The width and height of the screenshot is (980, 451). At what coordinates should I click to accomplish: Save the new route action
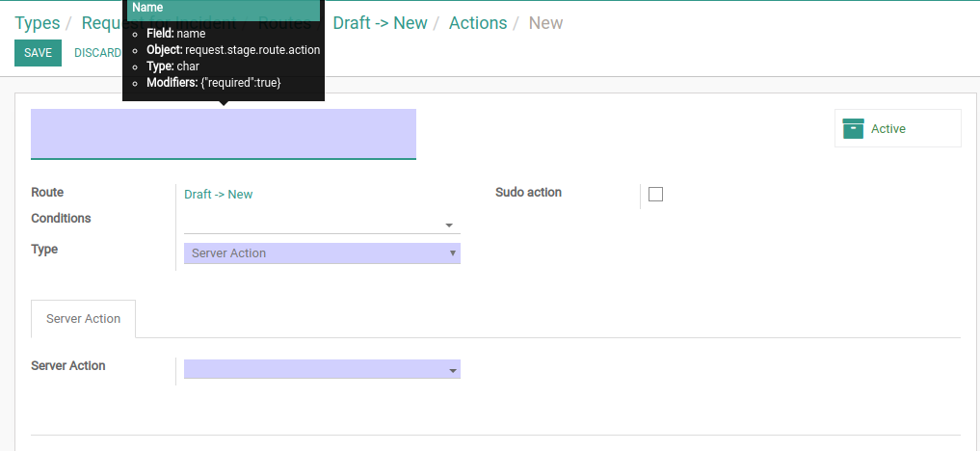click(39, 53)
